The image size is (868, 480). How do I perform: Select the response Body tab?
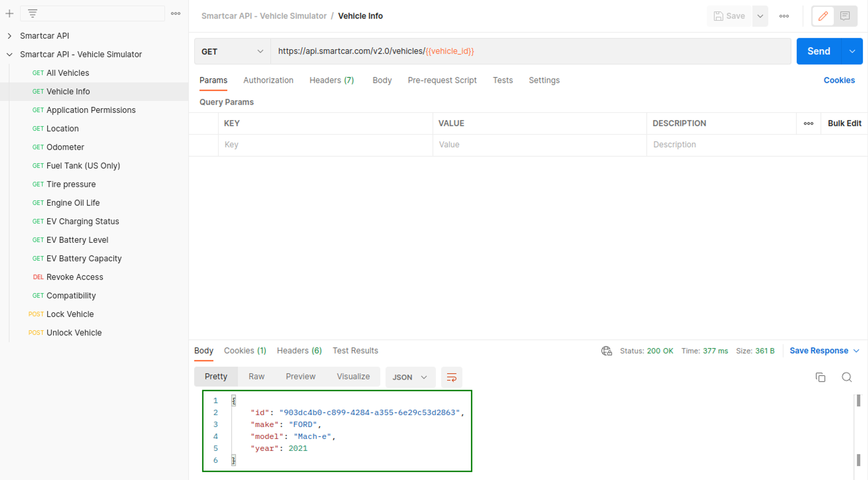tap(204, 351)
